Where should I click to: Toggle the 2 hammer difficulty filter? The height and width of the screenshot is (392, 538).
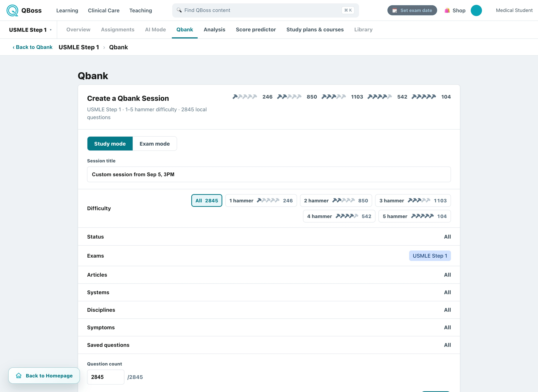[x=336, y=200]
